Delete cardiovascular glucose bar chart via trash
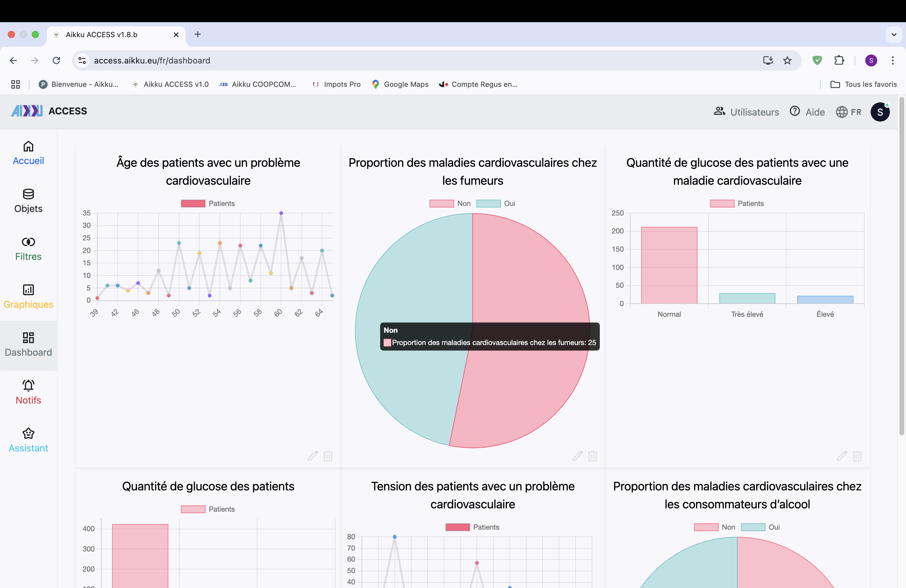 point(857,456)
